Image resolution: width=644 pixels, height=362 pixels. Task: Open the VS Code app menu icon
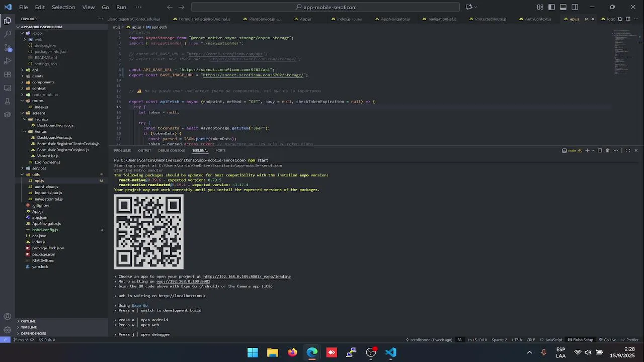pos(8,7)
